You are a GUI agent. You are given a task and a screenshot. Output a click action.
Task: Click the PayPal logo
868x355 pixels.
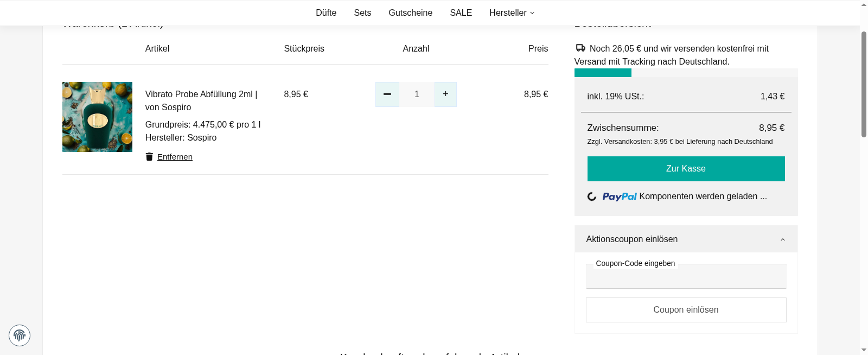click(x=619, y=196)
